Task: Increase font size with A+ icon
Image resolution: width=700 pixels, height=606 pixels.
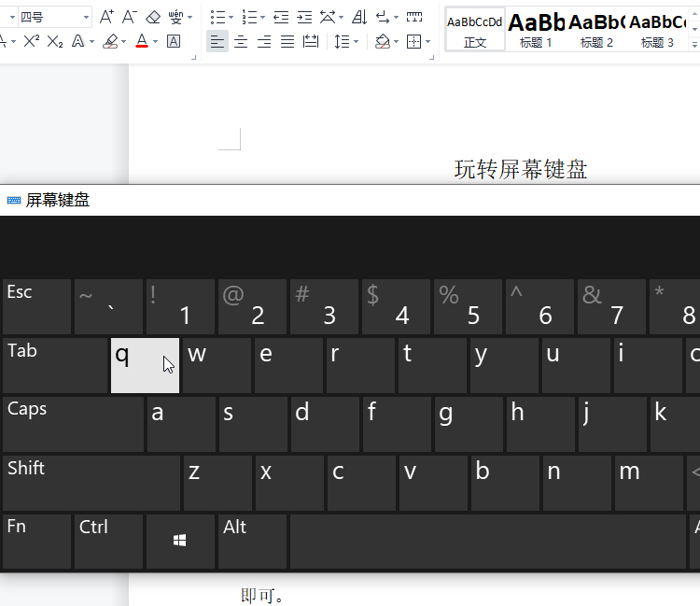Action: 106,17
